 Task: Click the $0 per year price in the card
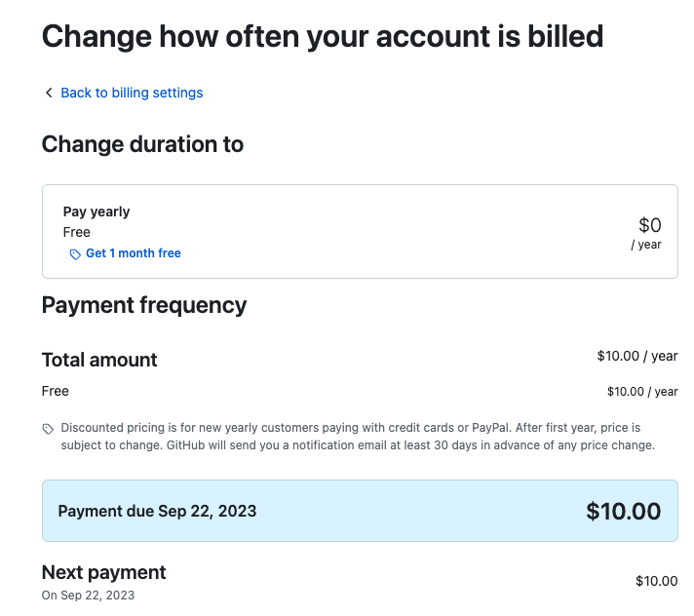click(649, 225)
